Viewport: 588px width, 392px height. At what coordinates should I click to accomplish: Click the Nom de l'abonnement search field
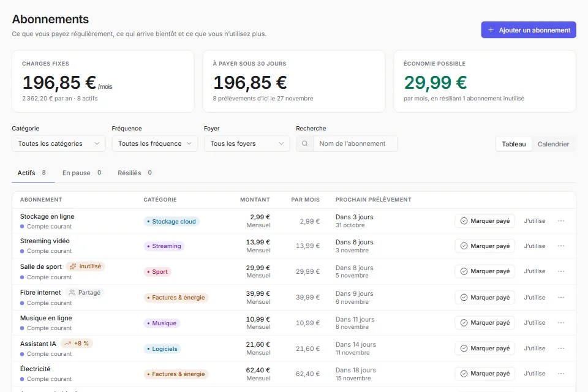[x=355, y=144]
